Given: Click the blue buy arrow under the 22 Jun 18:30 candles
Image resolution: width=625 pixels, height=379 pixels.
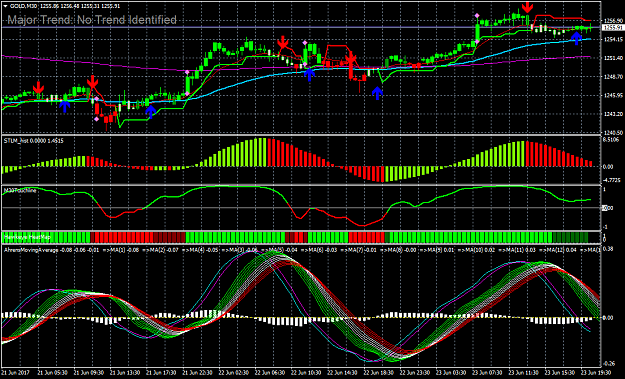Looking at the screenshot, I should pyautogui.click(x=377, y=93).
